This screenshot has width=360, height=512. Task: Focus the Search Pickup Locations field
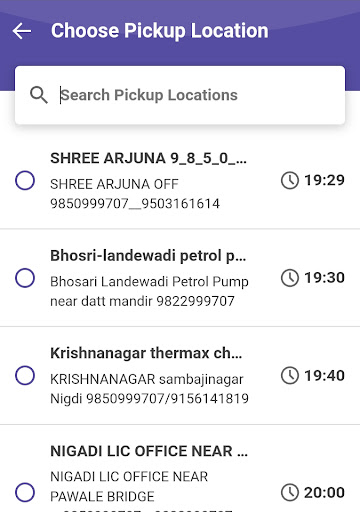[180, 95]
